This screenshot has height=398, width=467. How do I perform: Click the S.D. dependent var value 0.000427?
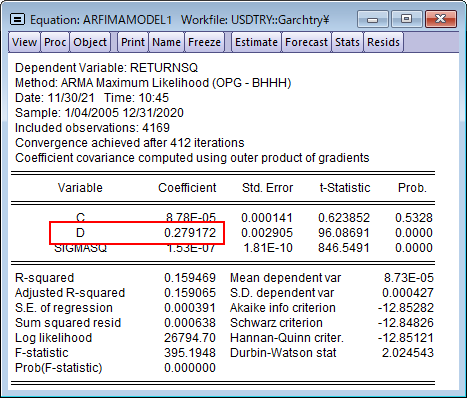pos(408,293)
